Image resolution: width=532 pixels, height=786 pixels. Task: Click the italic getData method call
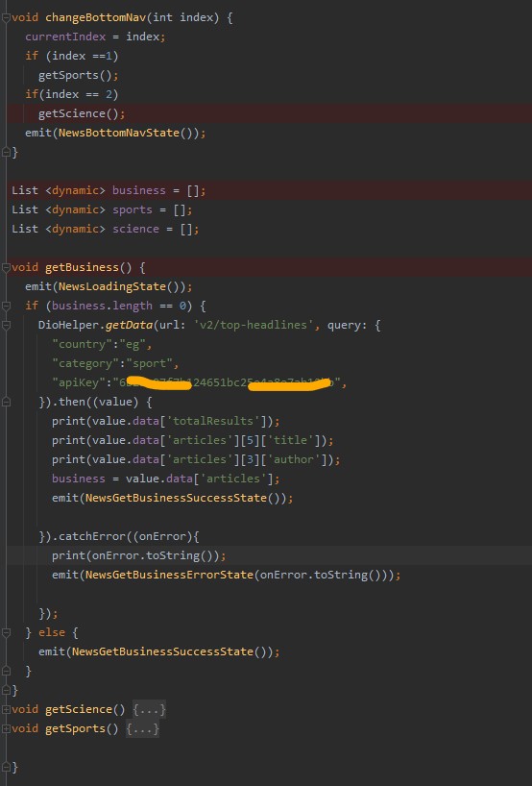(x=129, y=325)
